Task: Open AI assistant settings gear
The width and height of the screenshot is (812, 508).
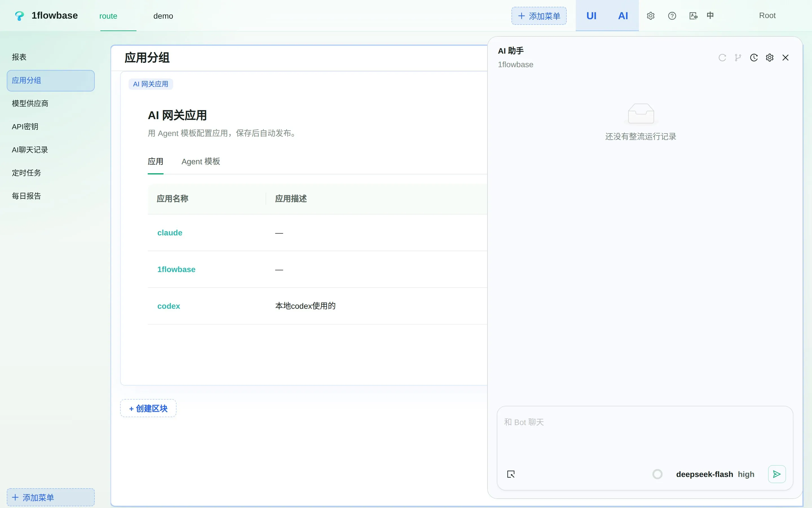Action: (770, 58)
